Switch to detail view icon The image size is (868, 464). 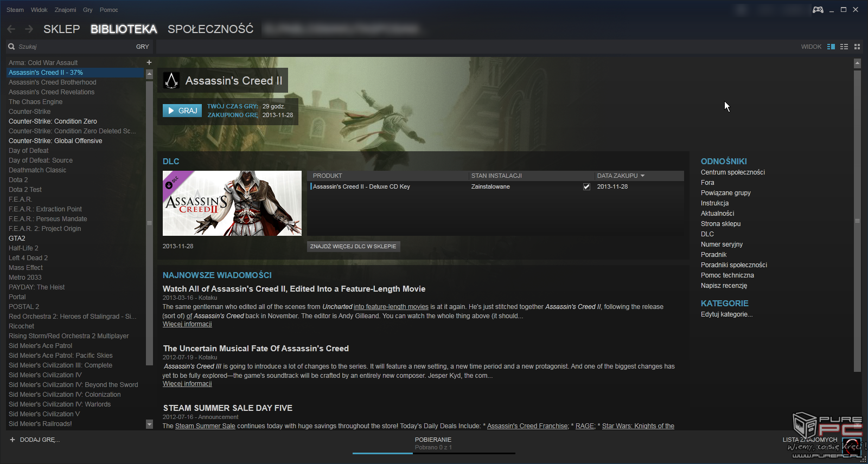(x=831, y=47)
